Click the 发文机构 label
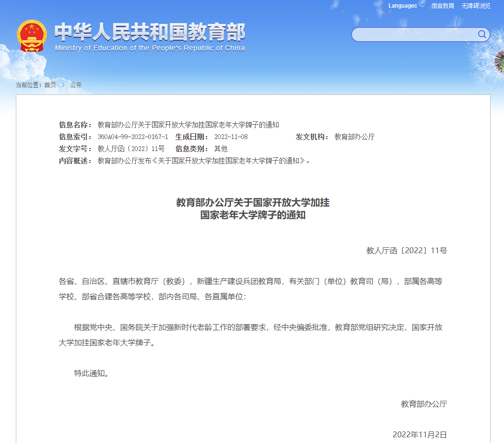 click(312, 137)
